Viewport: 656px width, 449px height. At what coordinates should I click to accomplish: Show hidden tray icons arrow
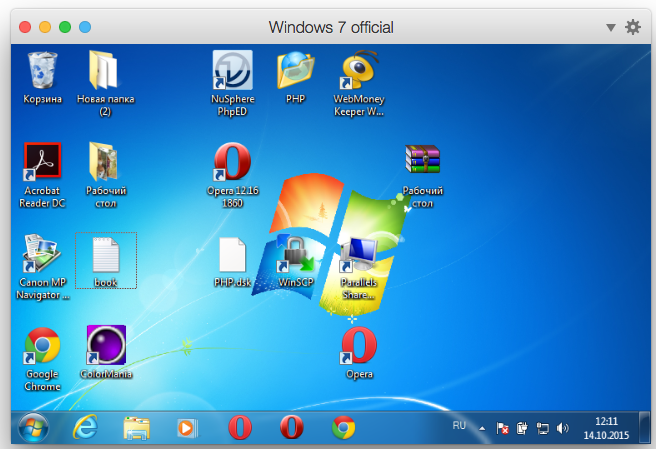click(482, 428)
